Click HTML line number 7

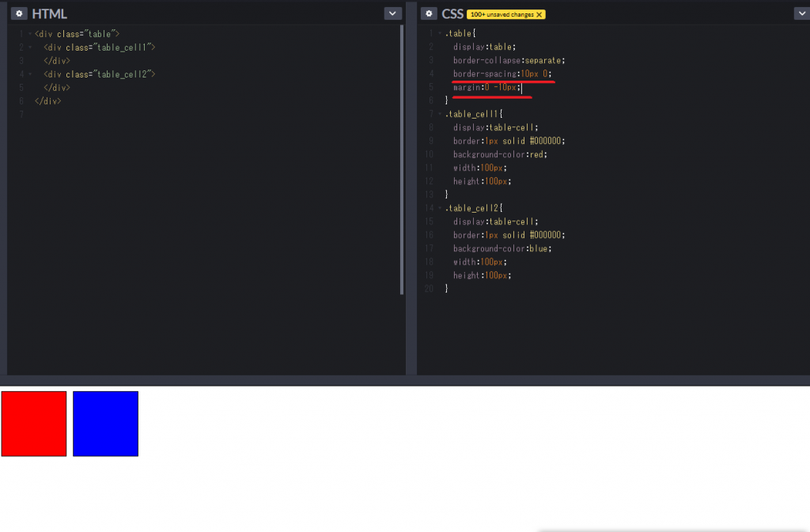tap(21, 115)
